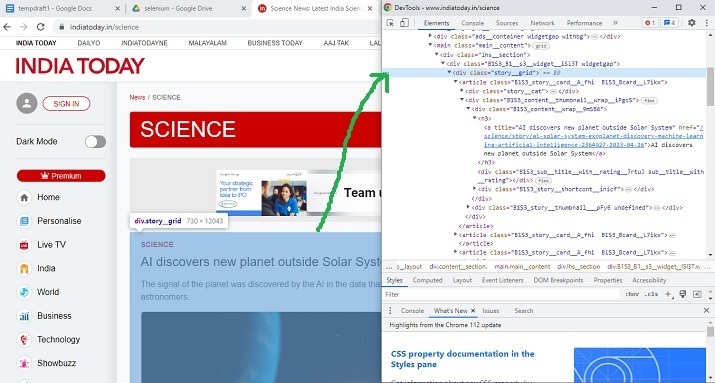Open the DevTools three-dot menu

[x=706, y=23]
